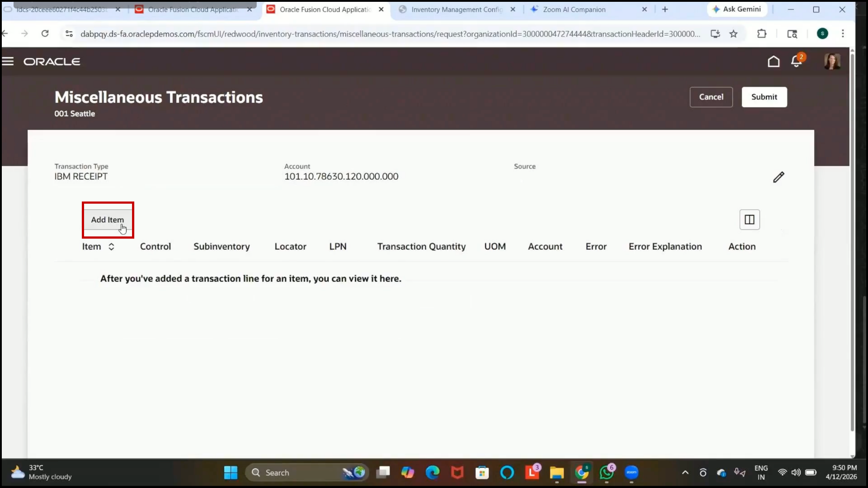Open WhatsApp from taskbar
This screenshot has width=868, height=488.
(607, 473)
